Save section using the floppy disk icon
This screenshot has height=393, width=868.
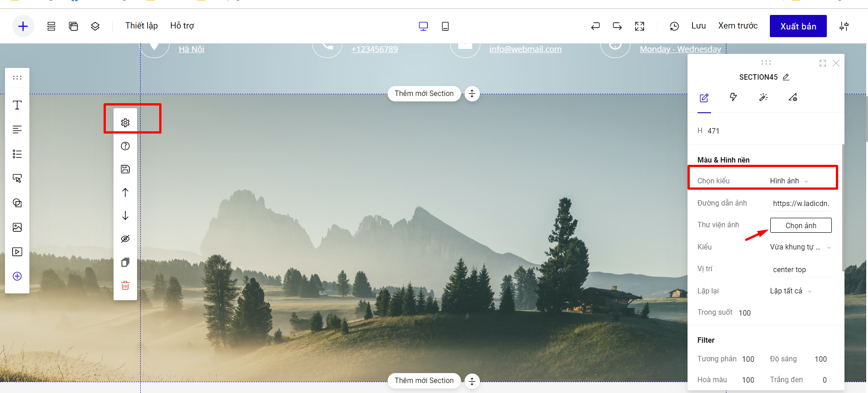pyautogui.click(x=125, y=169)
